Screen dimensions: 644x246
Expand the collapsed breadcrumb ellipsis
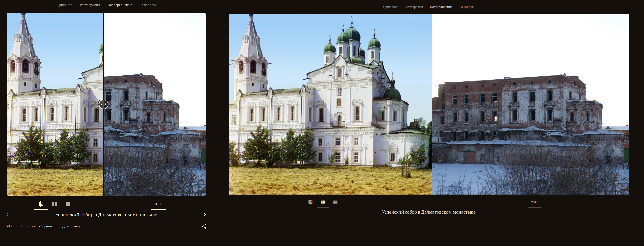pos(57,227)
